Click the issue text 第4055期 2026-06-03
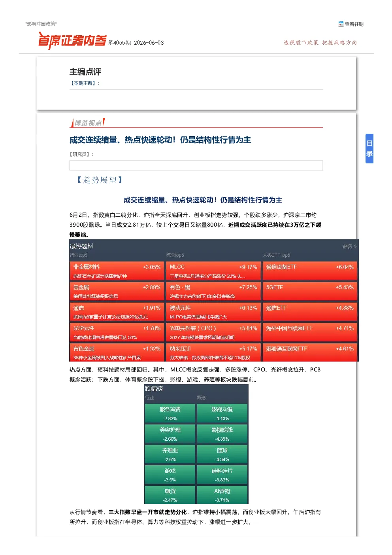The width and height of the screenshot is (392, 555). click(136, 43)
